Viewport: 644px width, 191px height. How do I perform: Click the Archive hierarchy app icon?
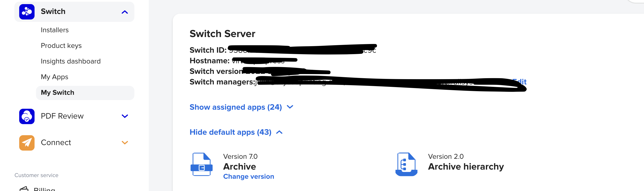(406, 165)
